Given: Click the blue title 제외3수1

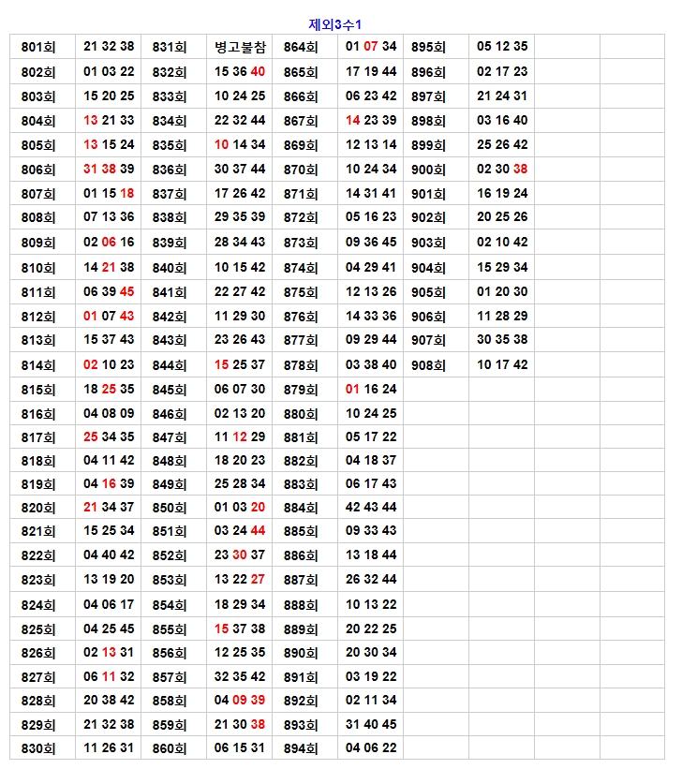Looking at the screenshot, I should coord(334,23).
